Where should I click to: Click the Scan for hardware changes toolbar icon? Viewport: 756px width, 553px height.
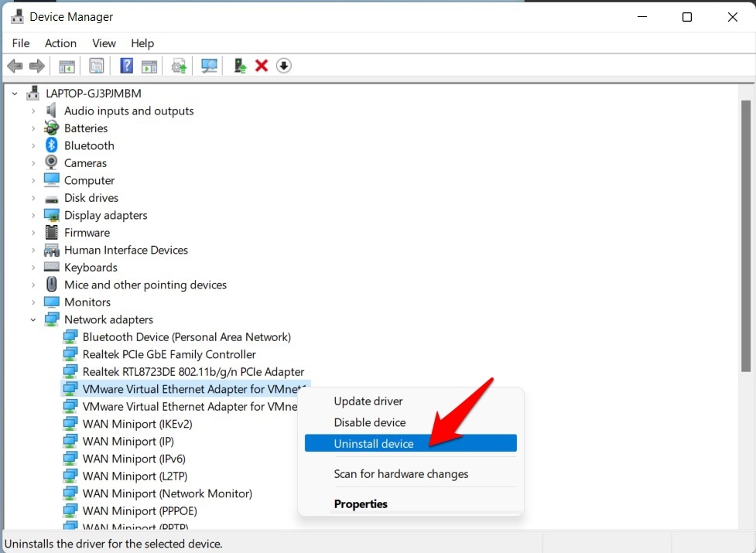[209, 66]
